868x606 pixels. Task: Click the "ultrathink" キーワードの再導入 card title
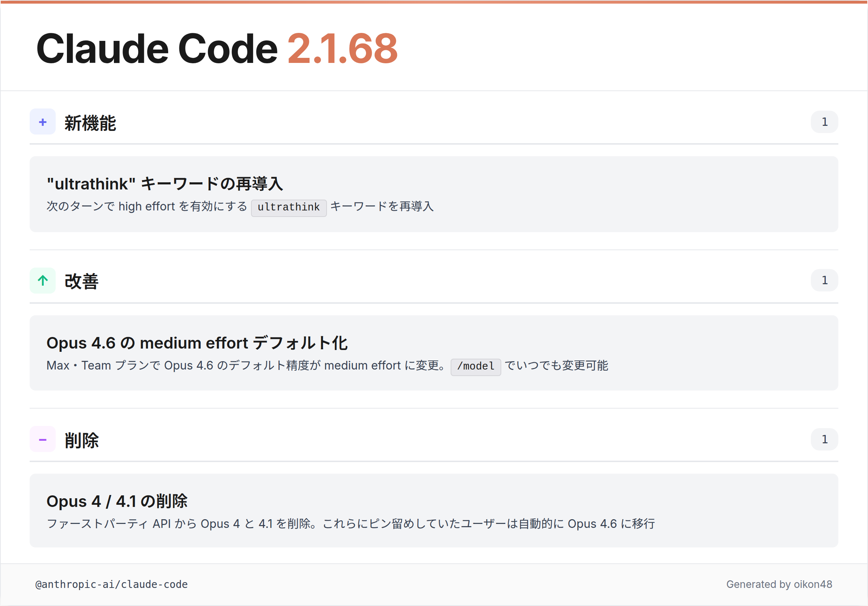(165, 184)
